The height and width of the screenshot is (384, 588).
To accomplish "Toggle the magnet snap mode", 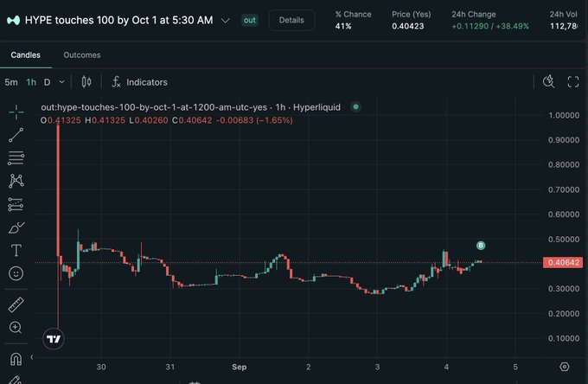I will [16, 359].
